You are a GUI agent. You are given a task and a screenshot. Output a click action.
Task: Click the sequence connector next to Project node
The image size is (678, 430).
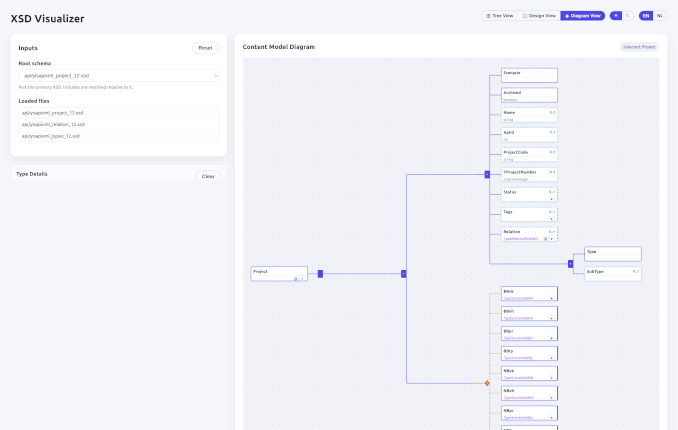(320, 273)
